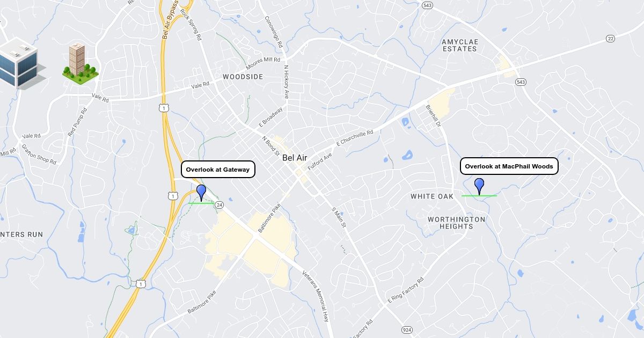
Task: Select the Amyclae Estates label
Action: (459, 45)
